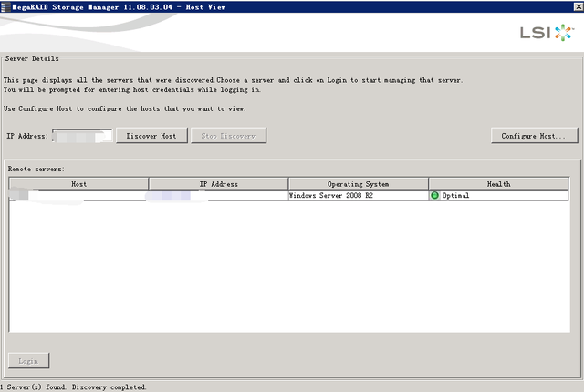The height and width of the screenshot is (392, 584).
Task: Select the Windows Server 2008 R2 cell
Action: [358, 195]
